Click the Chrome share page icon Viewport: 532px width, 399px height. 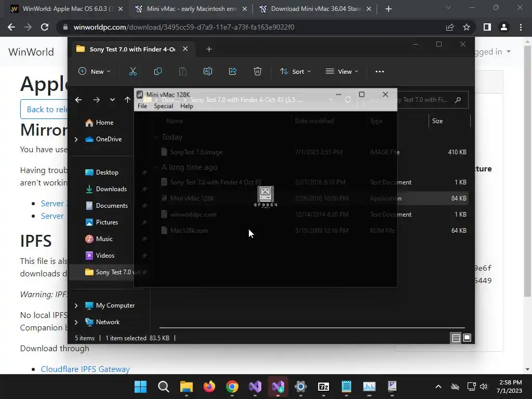pos(450,28)
